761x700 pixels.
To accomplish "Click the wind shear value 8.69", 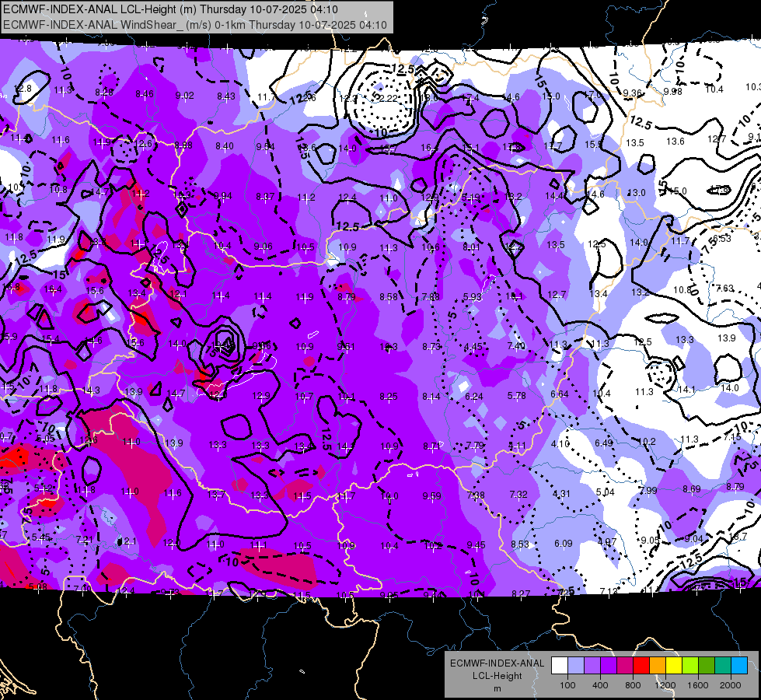I will click(692, 488).
